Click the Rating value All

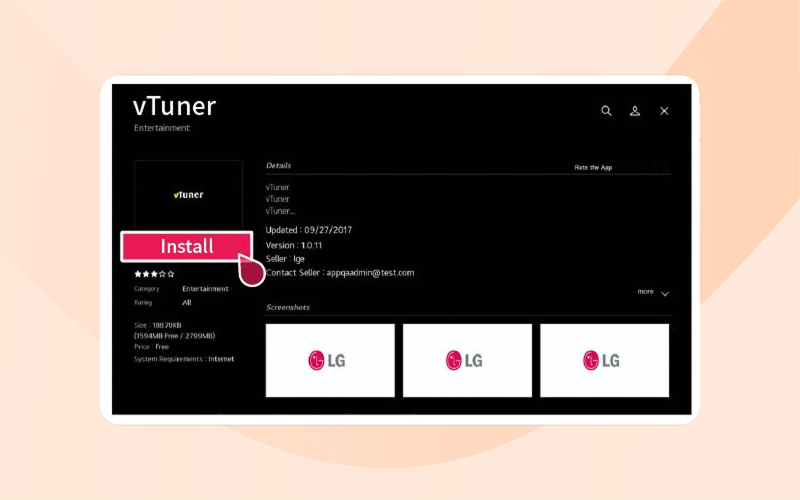(x=187, y=303)
